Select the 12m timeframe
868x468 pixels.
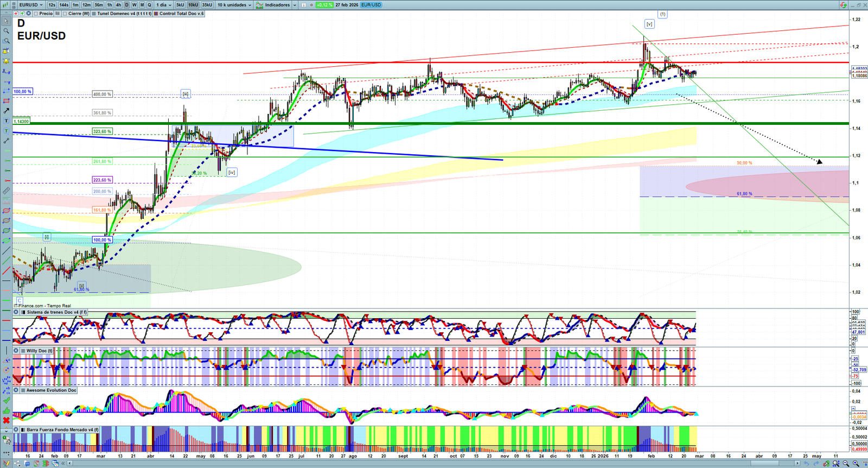87,5
